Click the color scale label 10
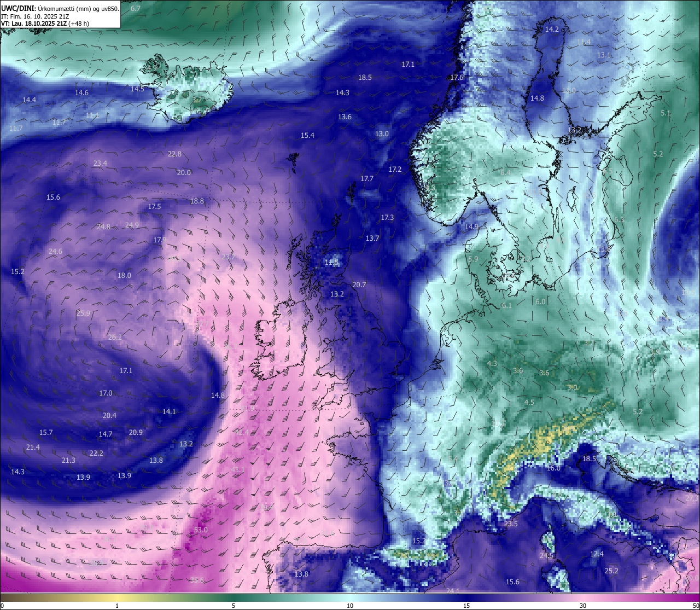The image size is (700, 610). [350, 605]
